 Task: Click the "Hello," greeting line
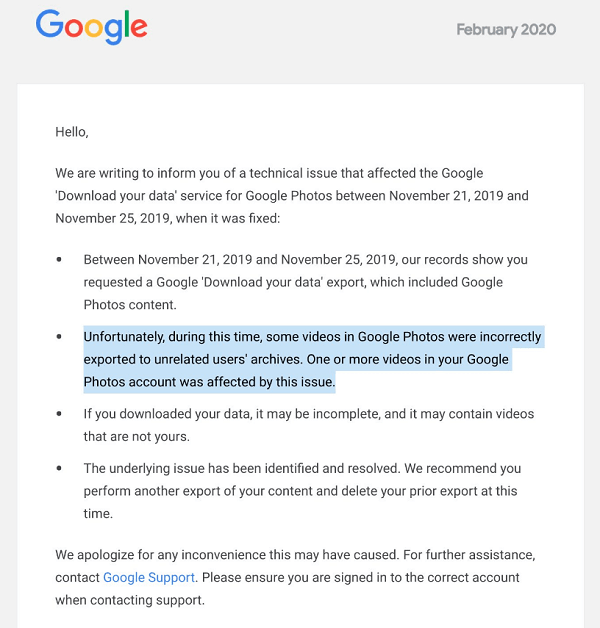(x=72, y=132)
